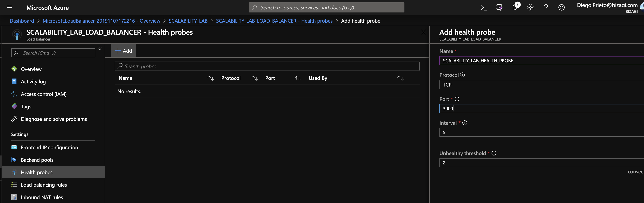Screen dimensions: 644x203
Task: Close the Health probes blade
Action: [x=423, y=32]
